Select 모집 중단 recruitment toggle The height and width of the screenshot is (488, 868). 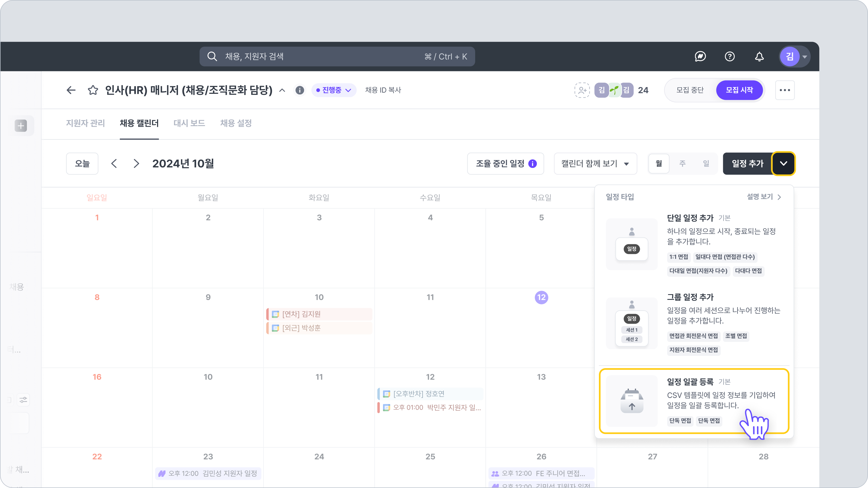coord(690,90)
